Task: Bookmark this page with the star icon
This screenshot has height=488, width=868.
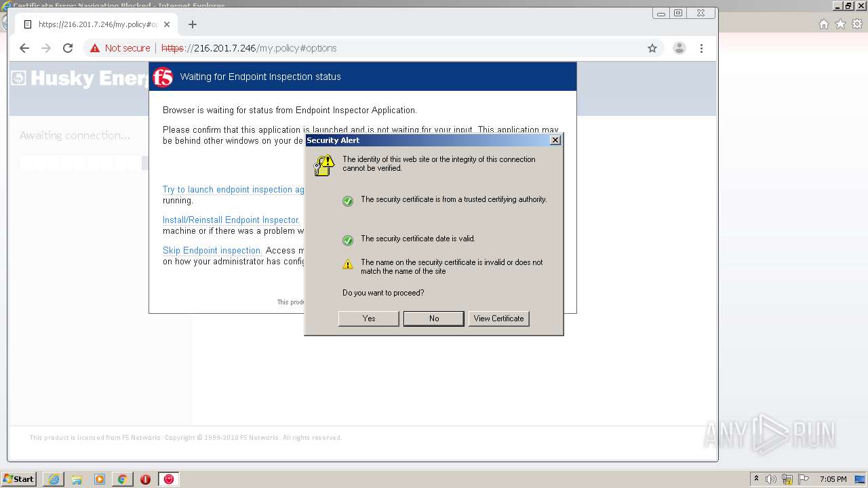Action: click(652, 48)
